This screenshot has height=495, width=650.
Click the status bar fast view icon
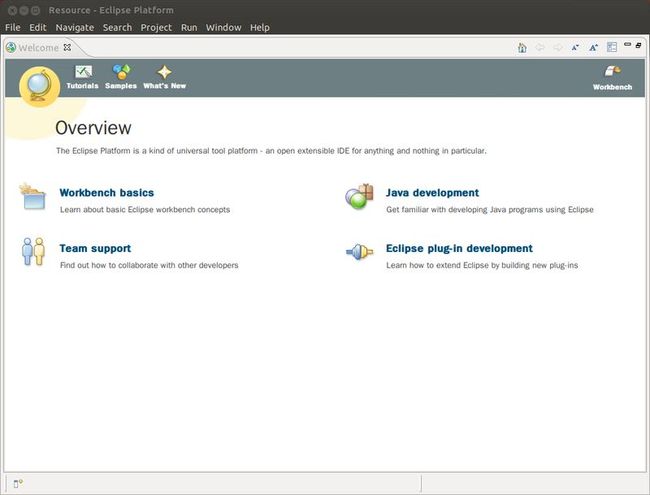(x=18, y=483)
